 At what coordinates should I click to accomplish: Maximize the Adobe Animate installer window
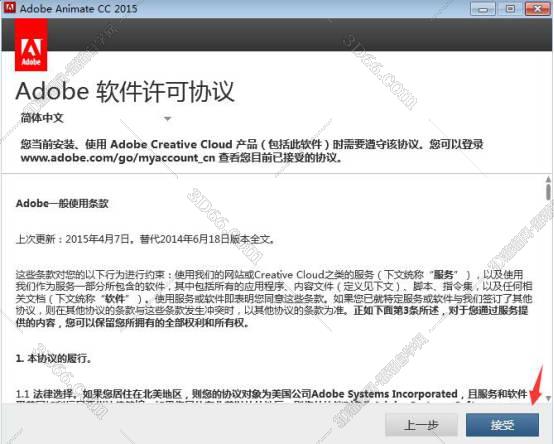(x=510, y=8)
